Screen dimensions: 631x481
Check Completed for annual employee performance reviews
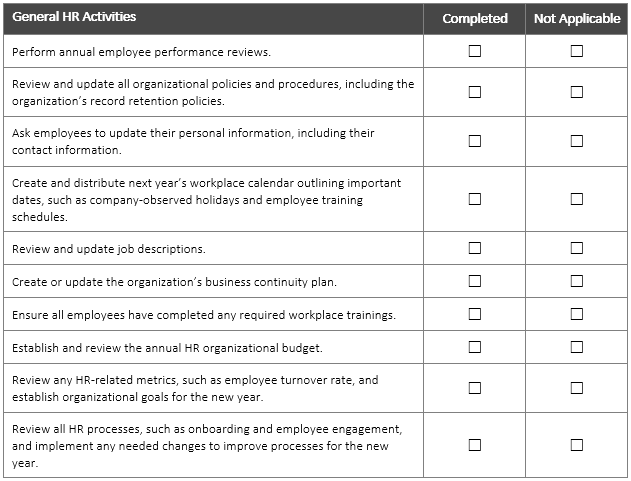coord(475,51)
